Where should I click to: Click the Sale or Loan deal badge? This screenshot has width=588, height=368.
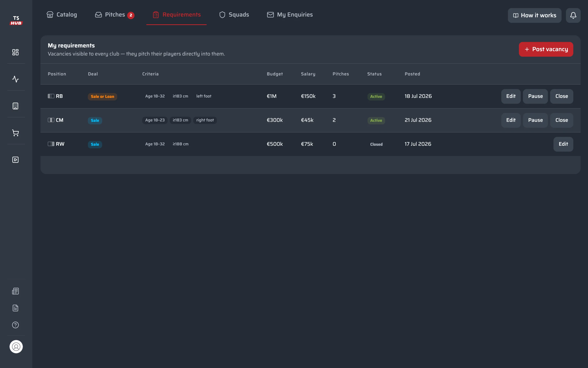pyautogui.click(x=102, y=96)
